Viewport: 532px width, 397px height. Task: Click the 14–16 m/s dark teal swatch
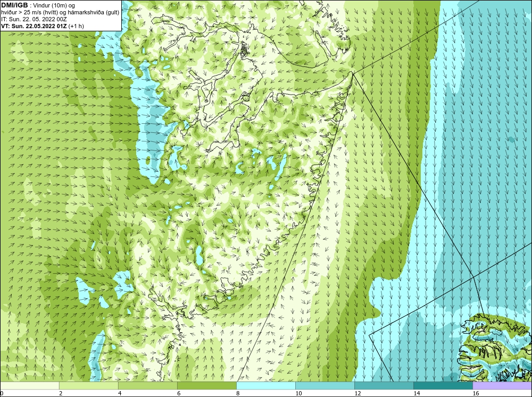pos(443,385)
